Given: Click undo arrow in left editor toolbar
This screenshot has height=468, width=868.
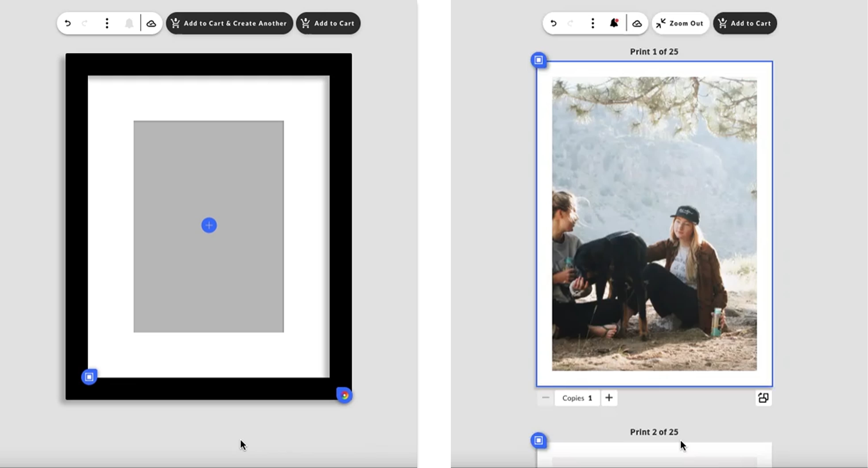Looking at the screenshot, I should tap(68, 23).
